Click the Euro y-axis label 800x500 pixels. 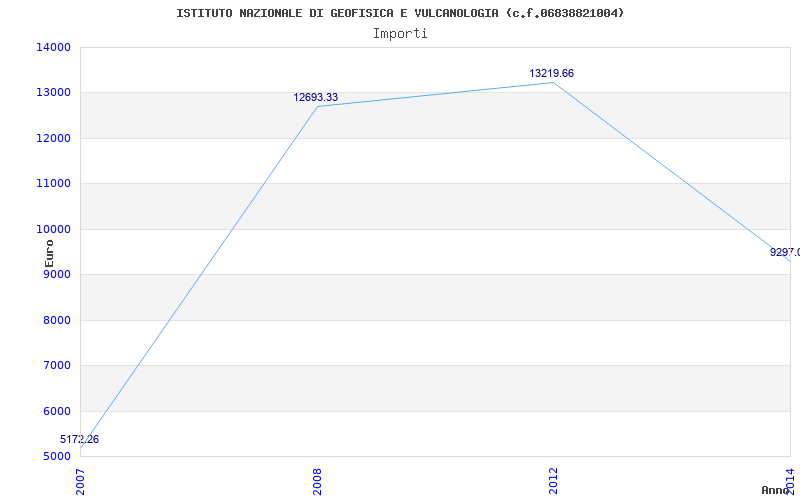pyautogui.click(x=49, y=253)
